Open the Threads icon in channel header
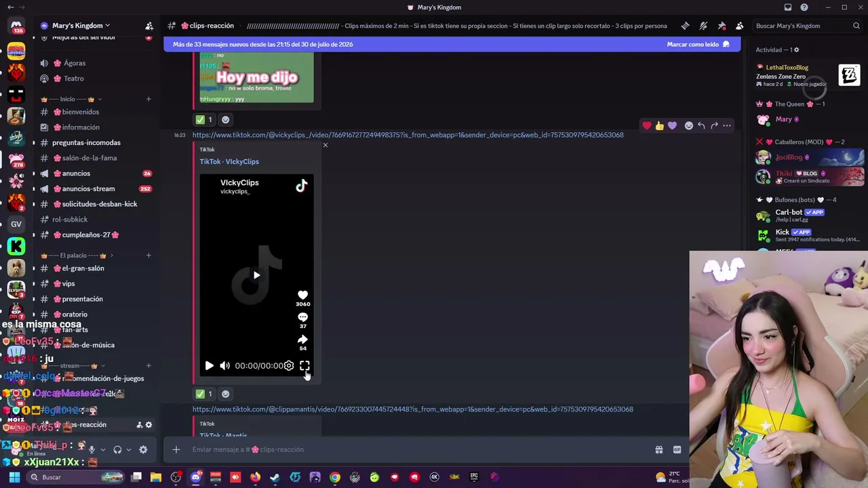 (x=686, y=26)
